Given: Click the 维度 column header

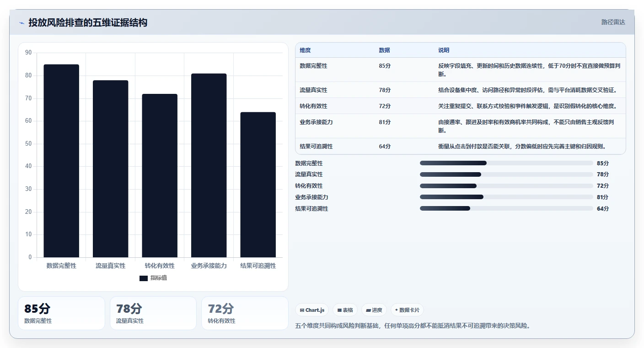Looking at the screenshot, I should click(305, 50).
